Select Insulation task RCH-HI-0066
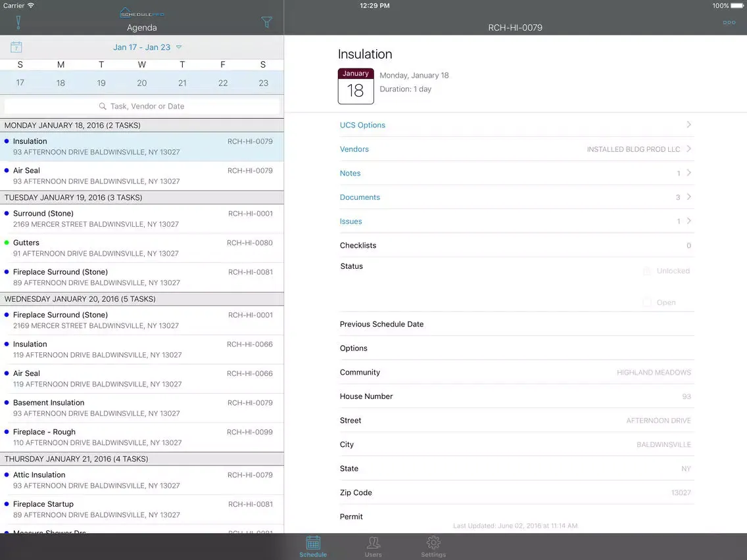The width and height of the screenshot is (747, 560). pyautogui.click(x=142, y=350)
